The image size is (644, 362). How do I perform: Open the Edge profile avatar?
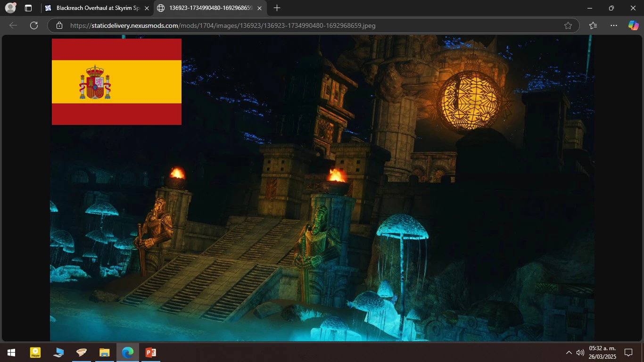pyautogui.click(x=10, y=8)
